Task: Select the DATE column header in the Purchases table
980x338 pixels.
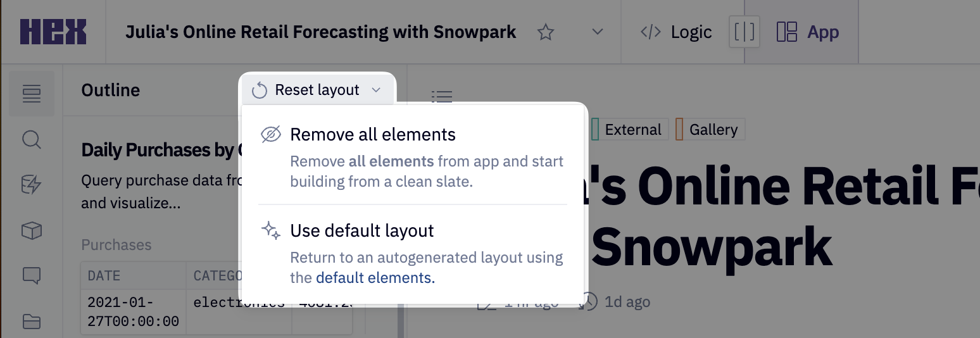Action: 104,276
